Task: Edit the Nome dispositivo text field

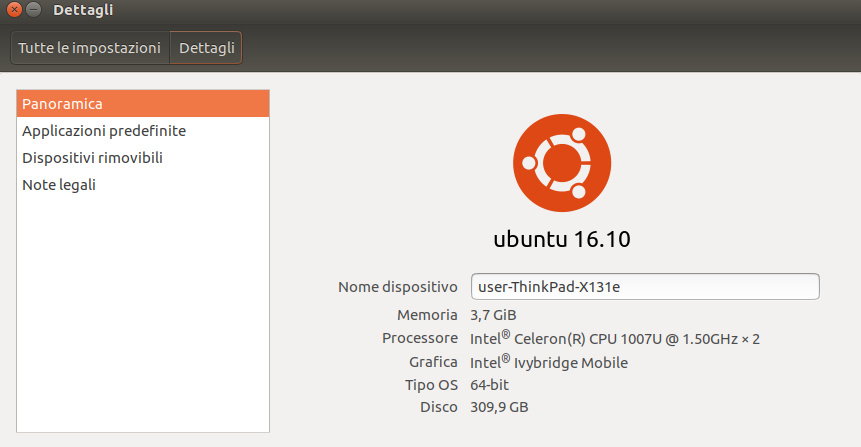Action: [645, 287]
